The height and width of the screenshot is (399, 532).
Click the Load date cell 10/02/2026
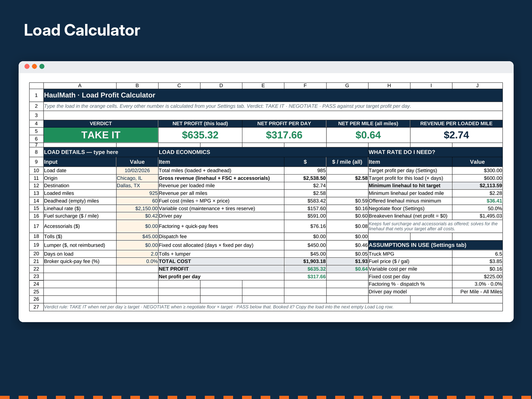(137, 171)
